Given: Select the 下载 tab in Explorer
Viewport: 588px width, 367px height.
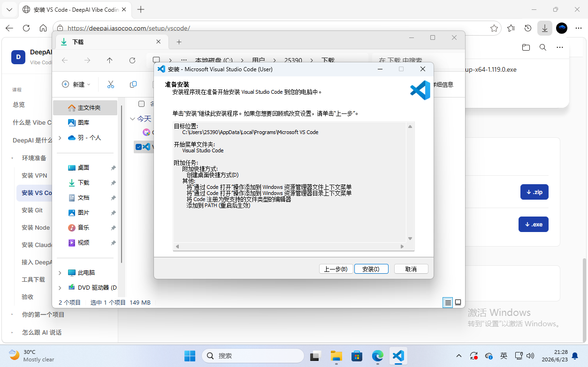Looking at the screenshot, I should [112, 42].
